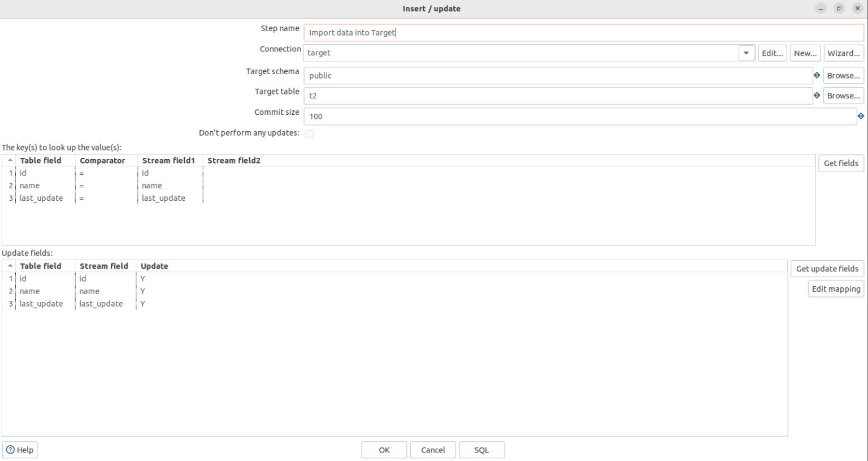
Task: Open Edit mapping dialog
Action: [x=835, y=288]
